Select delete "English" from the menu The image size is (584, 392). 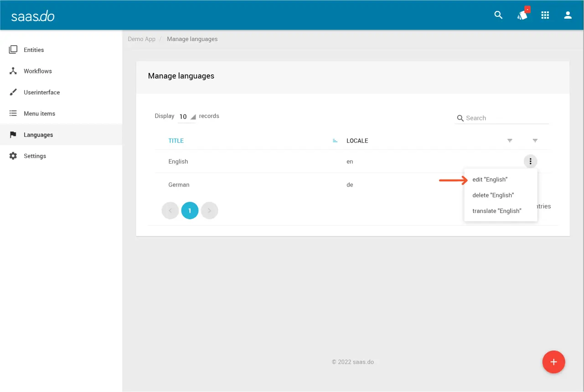(x=493, y=195)
